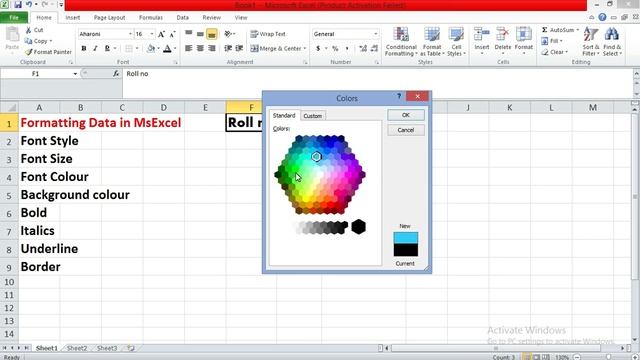This screenshot has width=640, height=360.
Task: Click OK in the Colors dialog
Action: [406, 115]
